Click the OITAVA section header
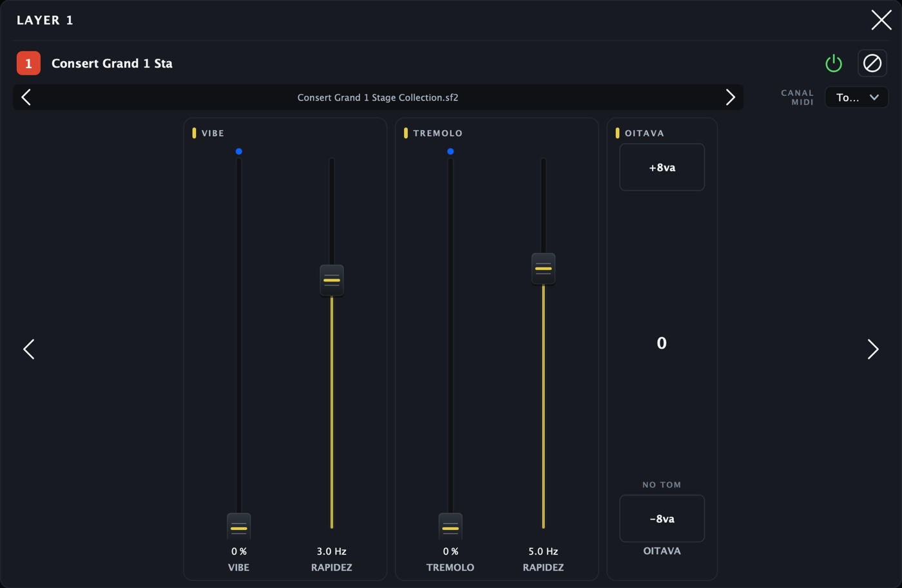The image size is (902, 588). 644,133
